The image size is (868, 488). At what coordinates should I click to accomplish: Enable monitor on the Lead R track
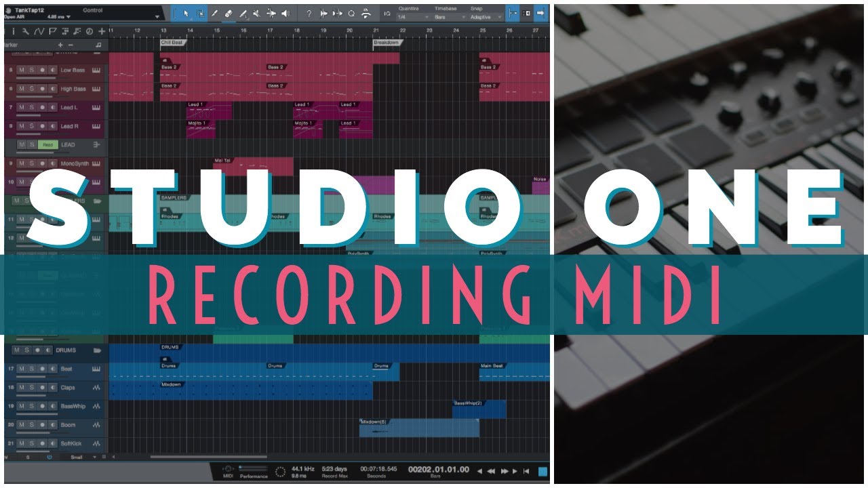coord(52,126)
